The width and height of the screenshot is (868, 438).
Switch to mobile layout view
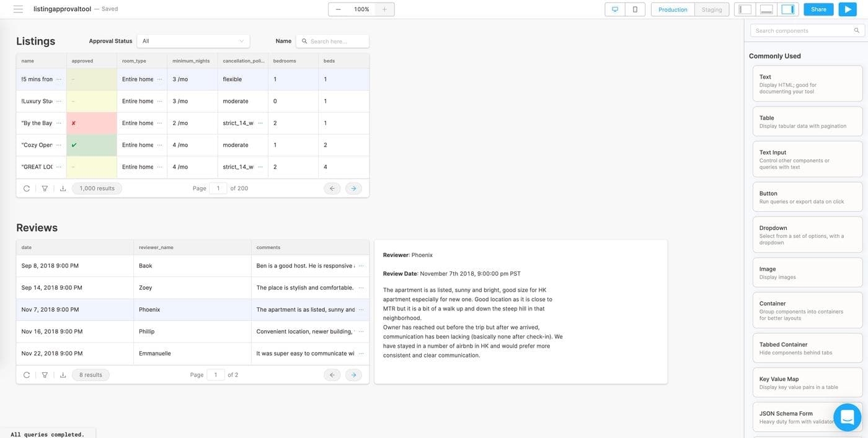point(635,9)
